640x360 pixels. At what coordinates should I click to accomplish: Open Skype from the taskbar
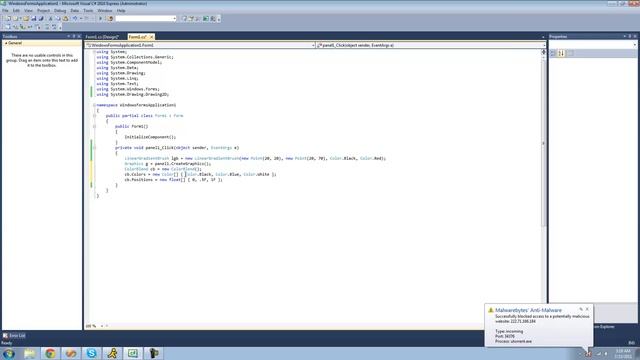(91, 353)
